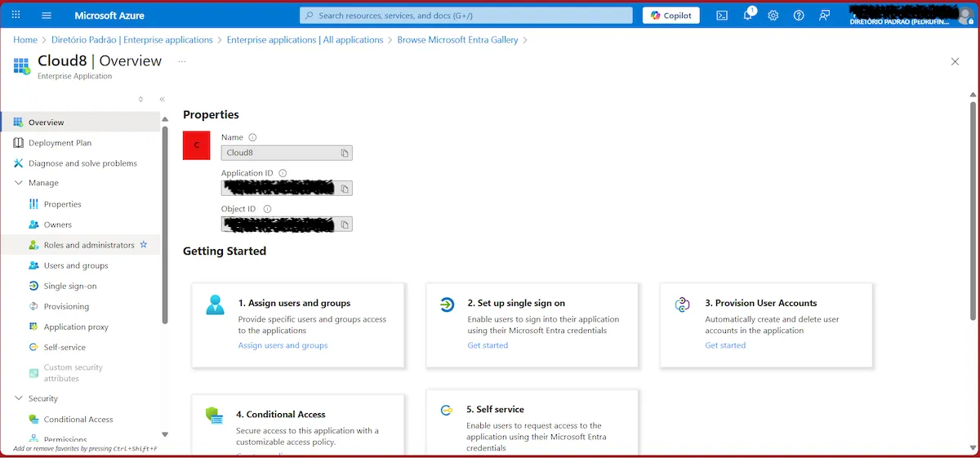Close the Cloud8 blade with X
Image resolution: width=980 pixels, height=458 pixels.
(x=955, y=61)
